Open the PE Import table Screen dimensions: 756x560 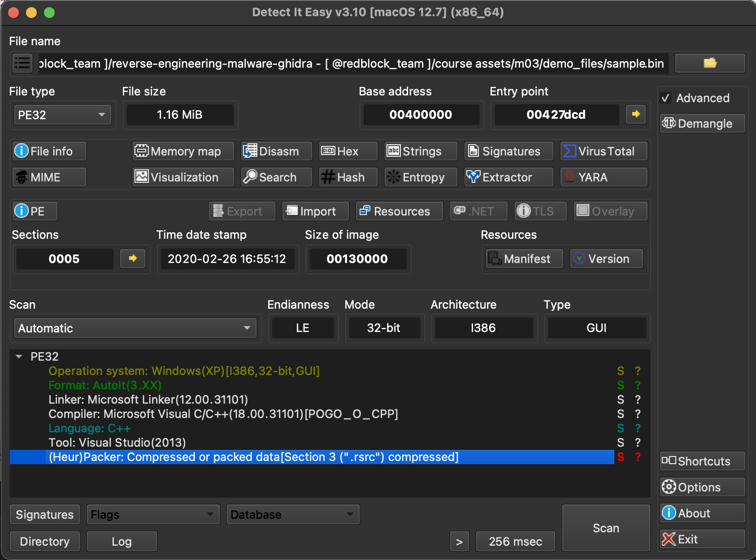[x=315, y=211]
